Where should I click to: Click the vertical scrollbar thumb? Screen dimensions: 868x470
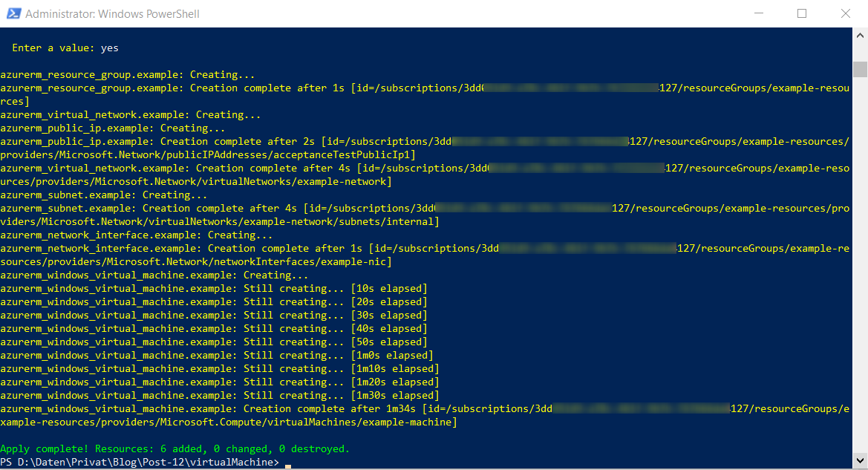point(860,68)
